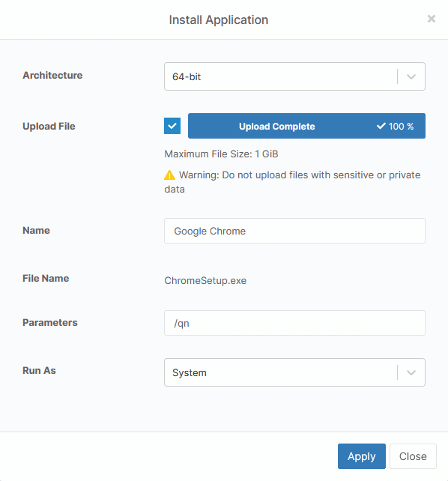This screenshot has height=481, width=448.
Task: Open the 64-bit architecture combo box
Action: (x=295, y=77)
